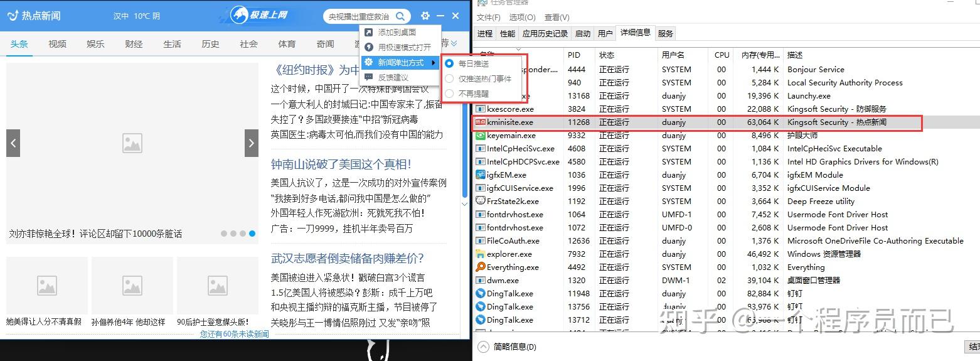Open the 选项(O) menu in Task Manager
Screen dimensions: 980x361
[x=522, y=18]
